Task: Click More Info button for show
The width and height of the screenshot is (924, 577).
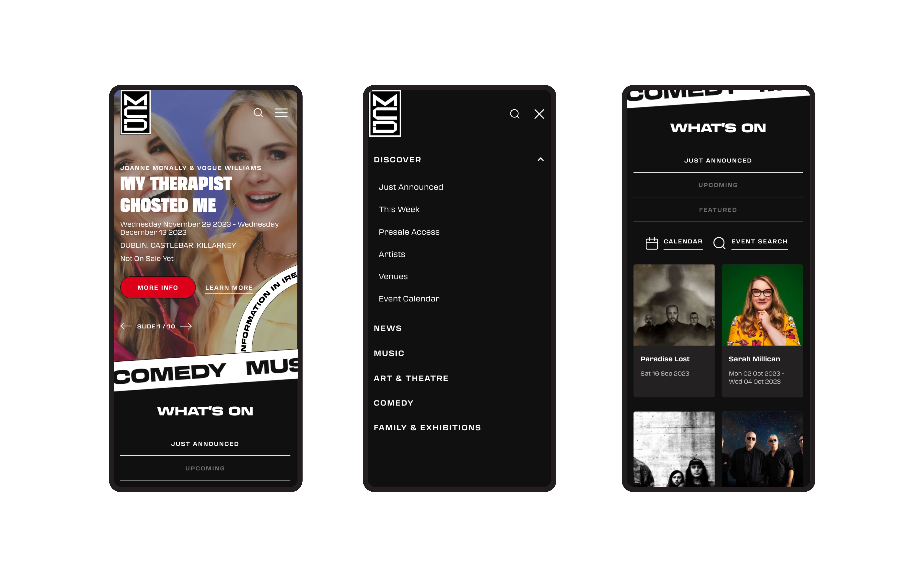Action: pyautogui.click(x=158, y=287)
